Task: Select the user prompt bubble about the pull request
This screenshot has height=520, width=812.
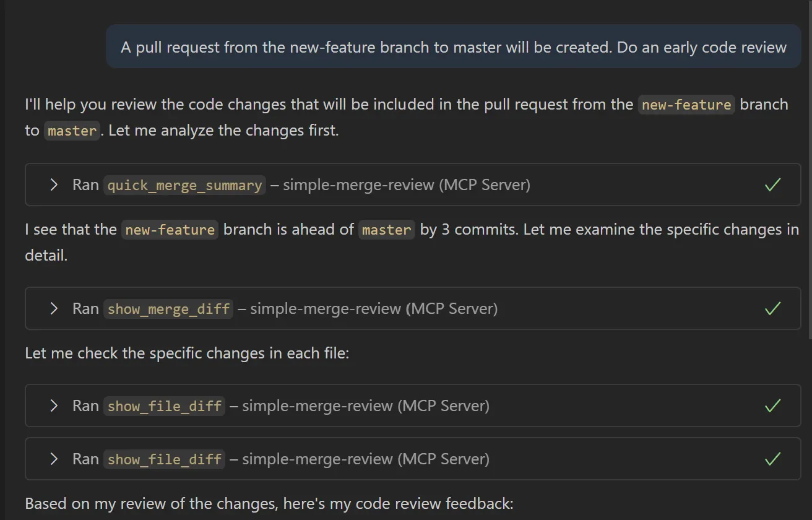Action: [453, 47]
